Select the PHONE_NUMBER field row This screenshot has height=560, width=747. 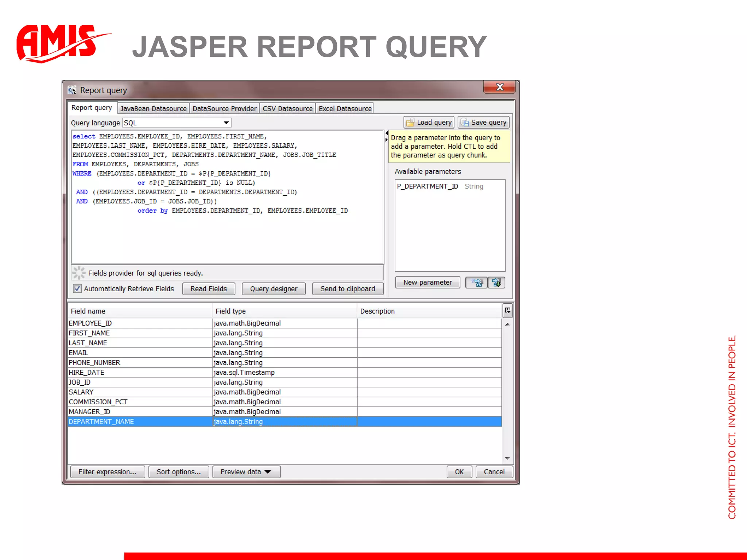coord(285,362)
